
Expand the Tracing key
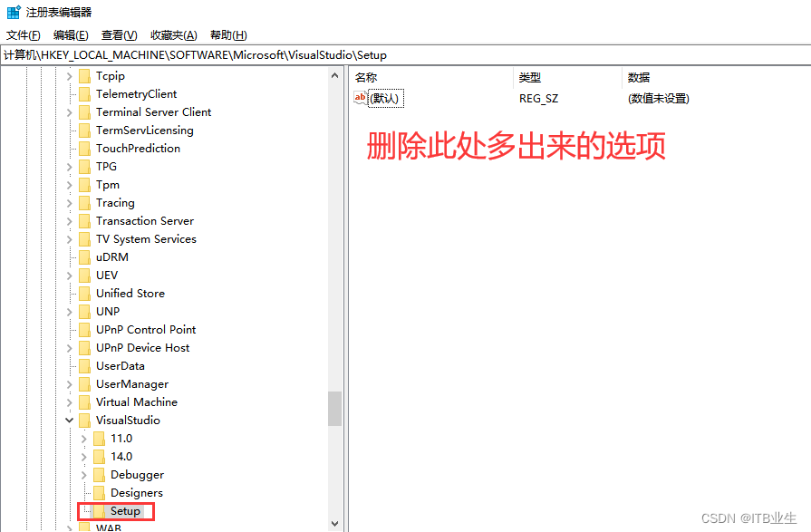[x=69, y=203]
